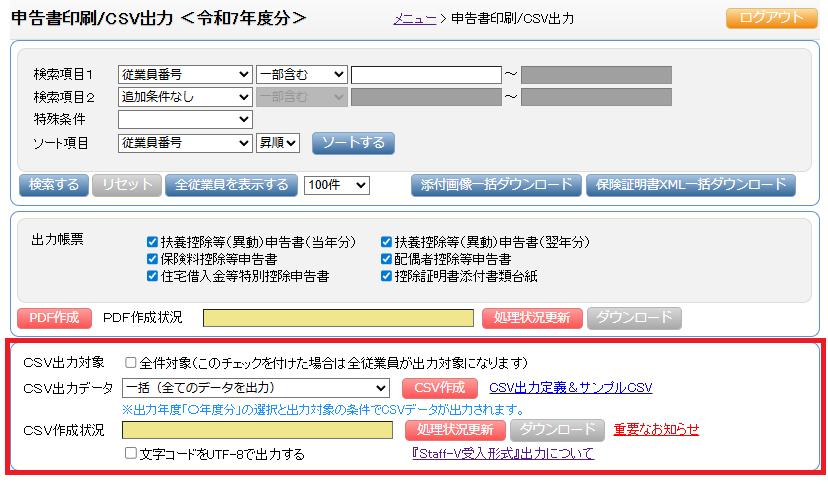Click 添付画像一括ダウンロード button

click(x=495, y=185)
